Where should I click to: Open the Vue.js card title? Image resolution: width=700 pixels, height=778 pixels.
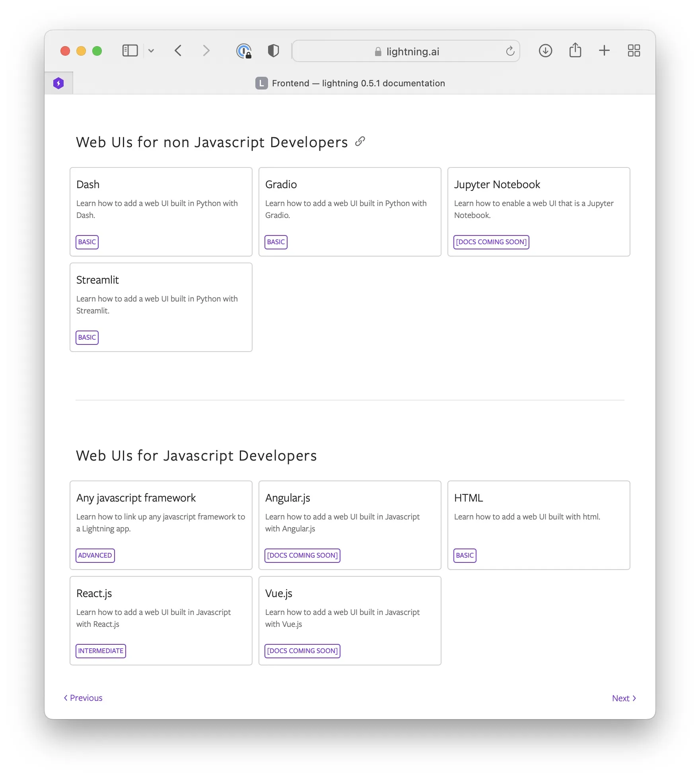click(279, 593)
